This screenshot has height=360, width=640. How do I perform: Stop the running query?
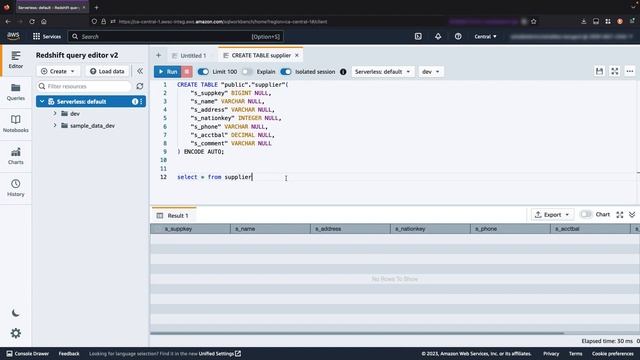(187, 71)
